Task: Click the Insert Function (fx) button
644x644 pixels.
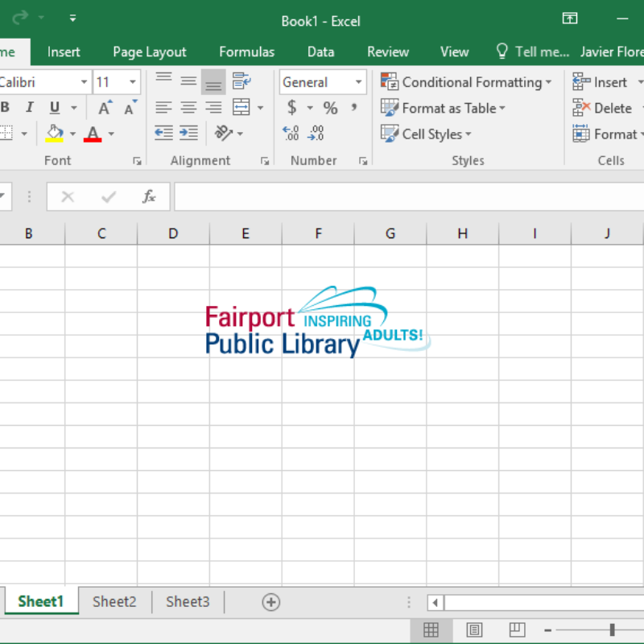Action: tap(149, 196)
